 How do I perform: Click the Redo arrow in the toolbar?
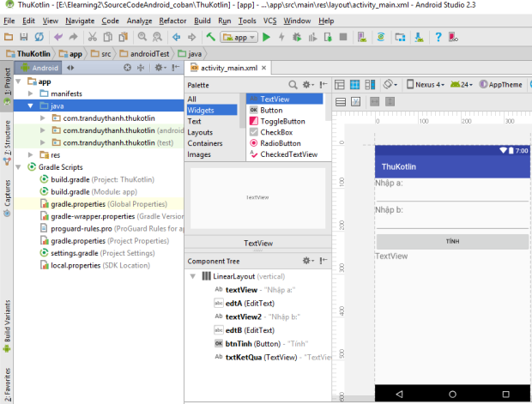point(73,37)
